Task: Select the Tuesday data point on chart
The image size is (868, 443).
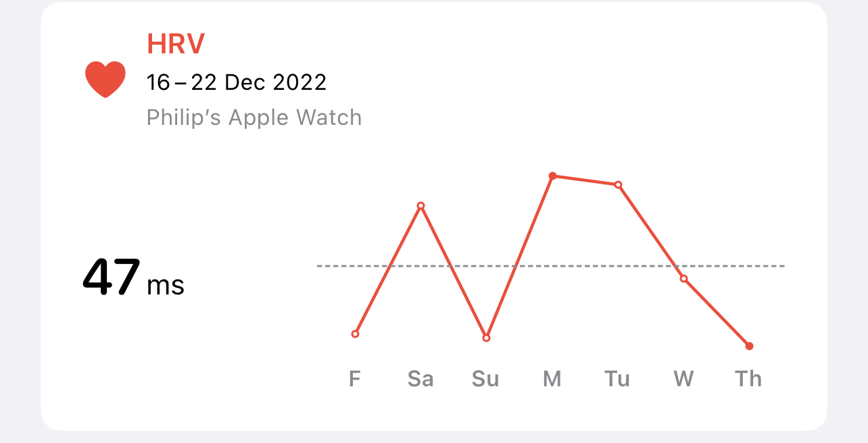Action: (x=618, y=184)
